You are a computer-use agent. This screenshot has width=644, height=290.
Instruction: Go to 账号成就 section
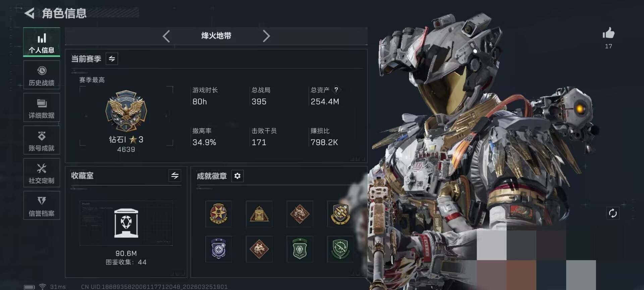(x=42, y=140)
